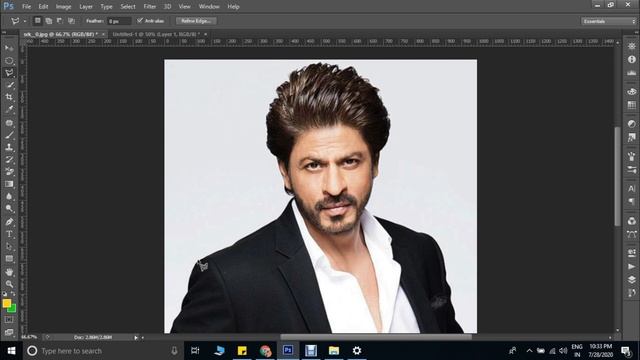Screen dimensions: 640x360
Task: Close the srk_0.jpg document tab
Action: (x=103, y=34)
